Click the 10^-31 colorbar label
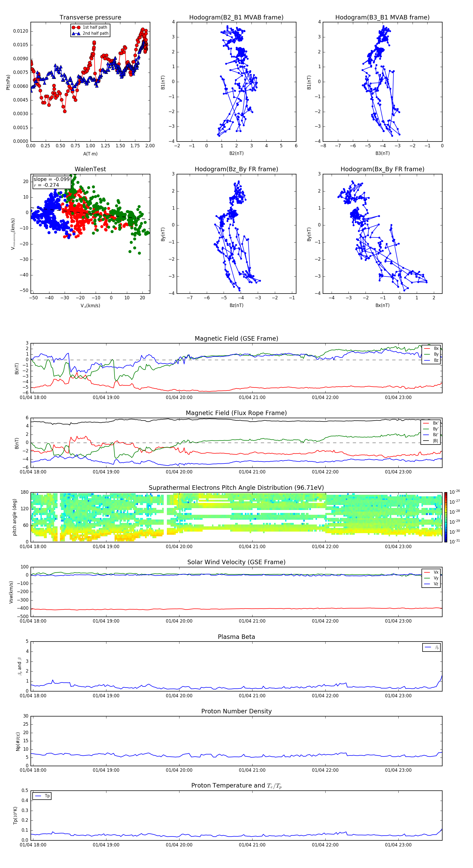Screen dimensions: 473x868 click(x=455, y=542)
